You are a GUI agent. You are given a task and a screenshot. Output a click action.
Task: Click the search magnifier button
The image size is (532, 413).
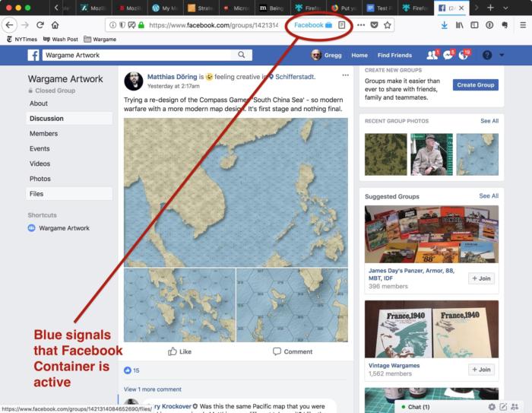tap(241, 55)
